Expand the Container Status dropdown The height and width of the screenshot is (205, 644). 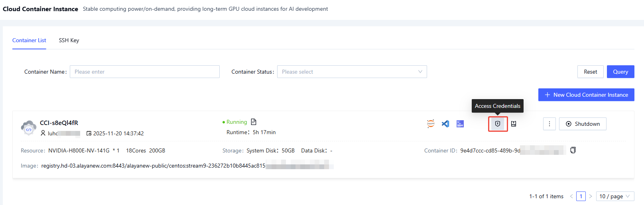(352, 72)
